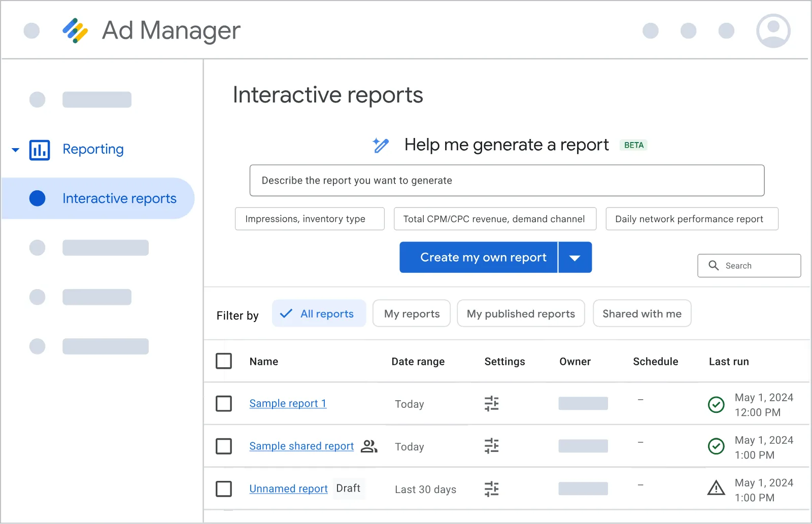Click the Reporting sidebar label
The width and height of the screenshot is (812, 524).
point(93,150)
